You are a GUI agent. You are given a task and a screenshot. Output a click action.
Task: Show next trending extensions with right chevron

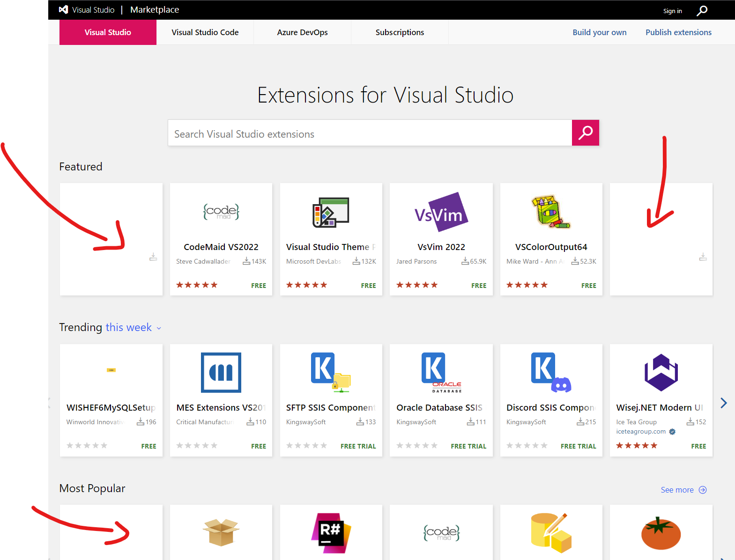(723, 403)
